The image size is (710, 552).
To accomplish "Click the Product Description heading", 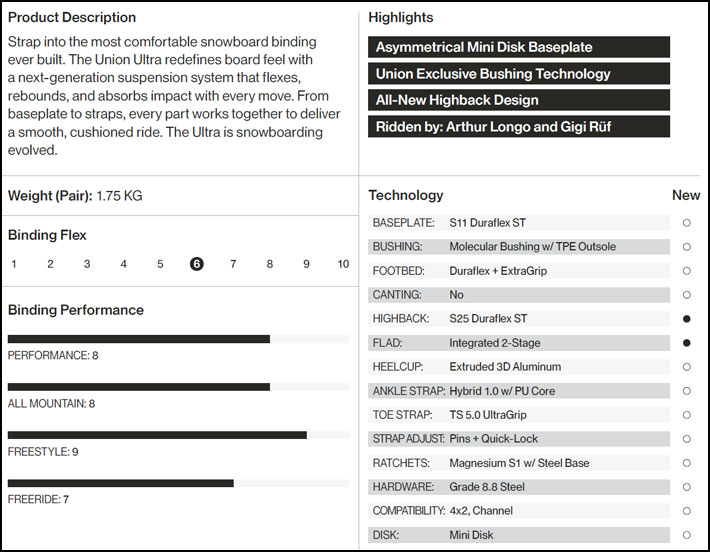I will (x=72, y=18).
